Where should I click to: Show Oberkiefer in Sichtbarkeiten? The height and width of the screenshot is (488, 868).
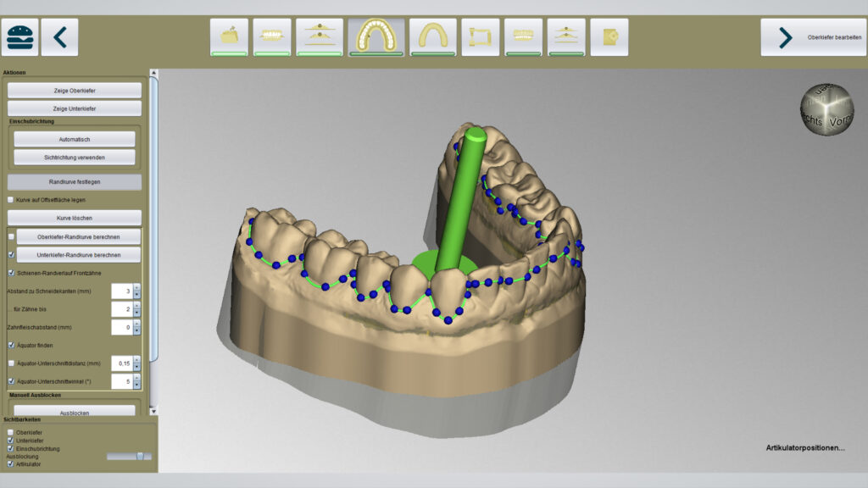tap(10, 433)
